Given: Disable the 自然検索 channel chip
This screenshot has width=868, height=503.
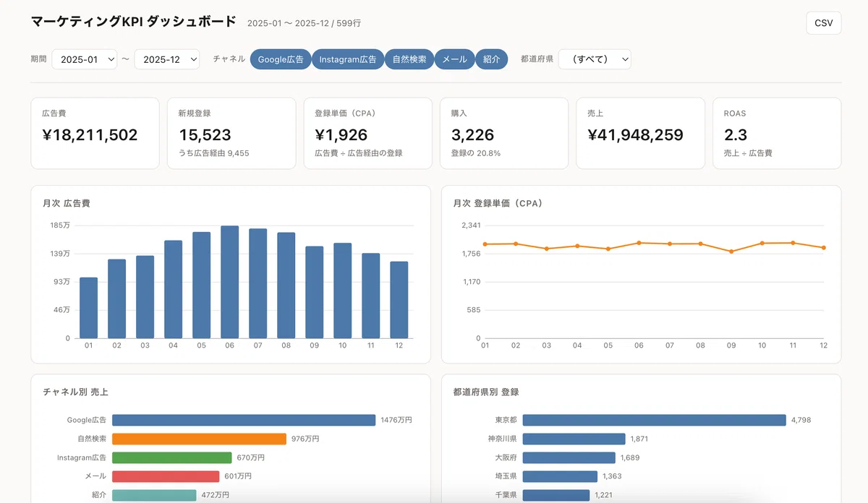Looking at the screenshot, I should [x=409, y=59].
